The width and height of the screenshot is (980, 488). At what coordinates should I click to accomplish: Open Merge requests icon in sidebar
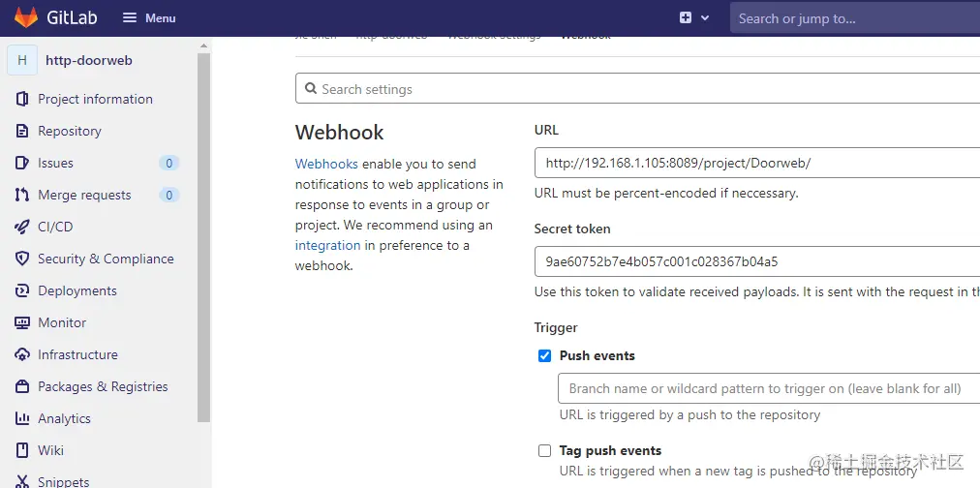21,195
